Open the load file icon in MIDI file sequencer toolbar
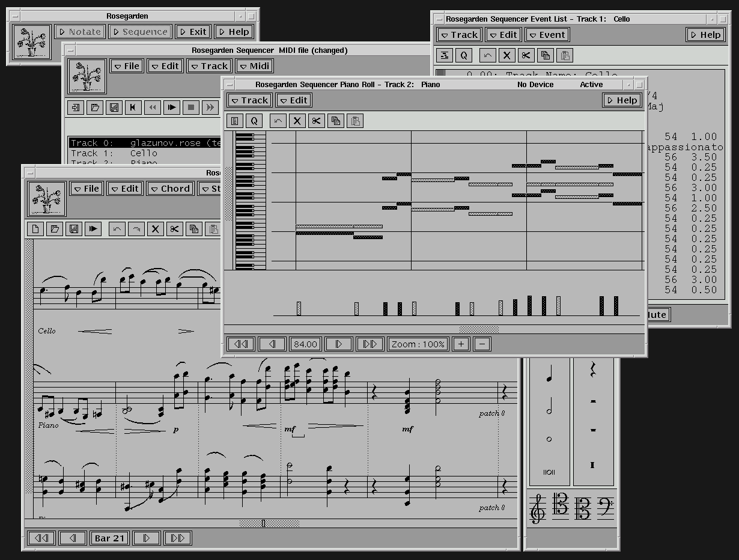 click(94, 108)
